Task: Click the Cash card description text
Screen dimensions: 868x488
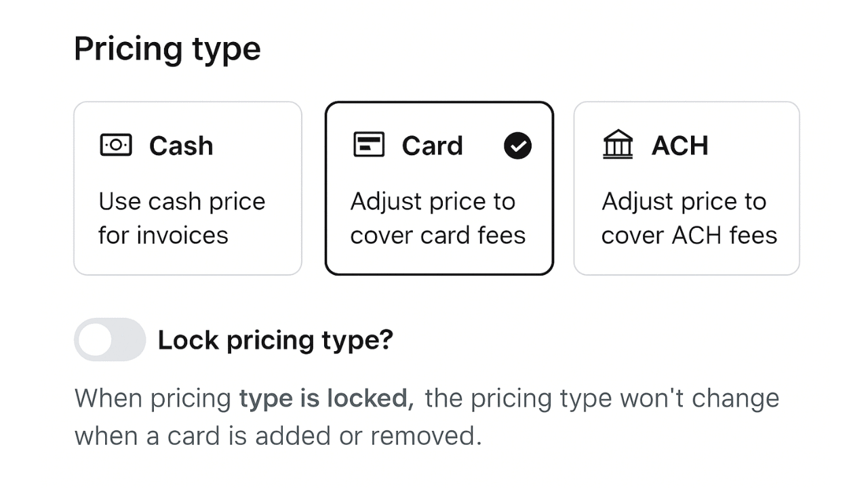Action: [182, 218]
